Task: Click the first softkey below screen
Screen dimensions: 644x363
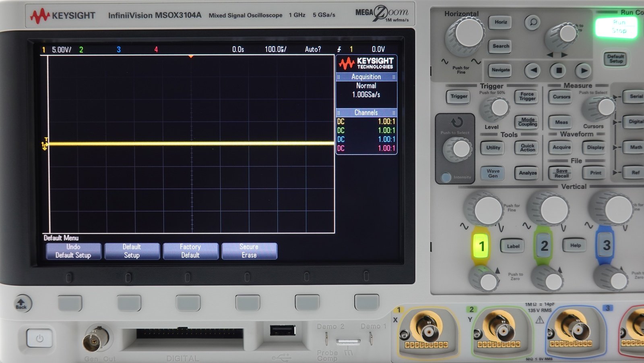Action: (70, 303)
